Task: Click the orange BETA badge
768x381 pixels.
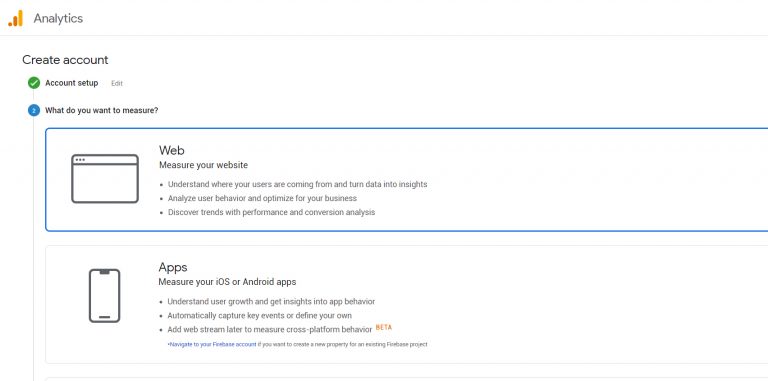Action: [x=384, y=328]
